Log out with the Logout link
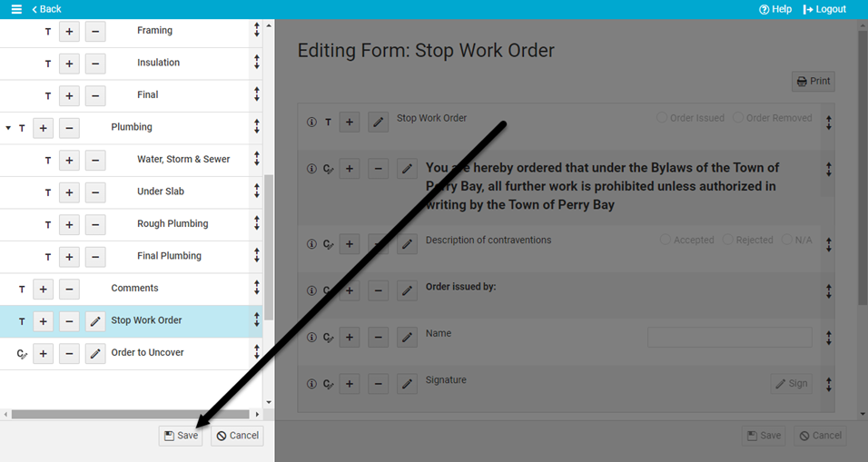 pyautogui.click(x=824, y=9)
